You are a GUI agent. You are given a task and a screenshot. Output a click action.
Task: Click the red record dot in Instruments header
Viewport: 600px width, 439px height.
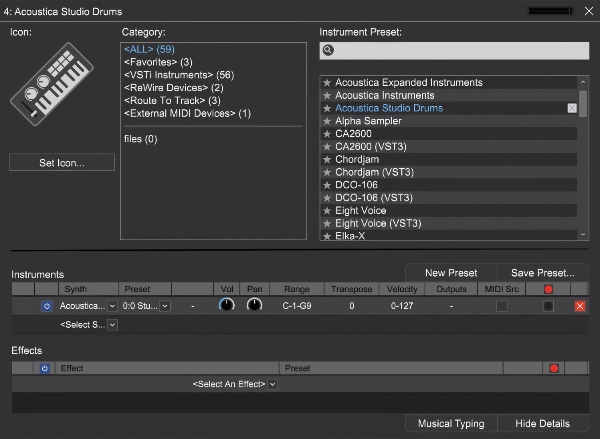pyautogui.click(x=548, y=289)
